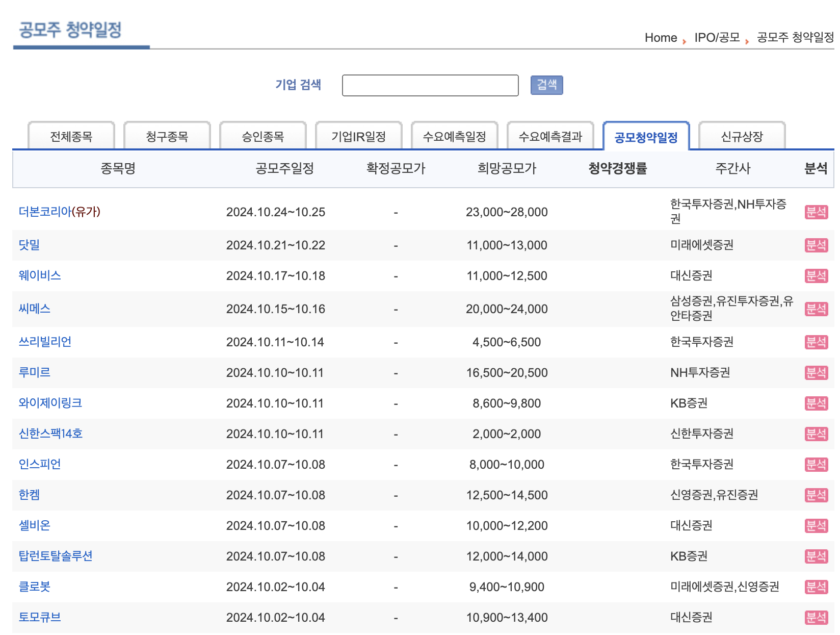Click the 분석 button for 씨메스

pos(817,309)
